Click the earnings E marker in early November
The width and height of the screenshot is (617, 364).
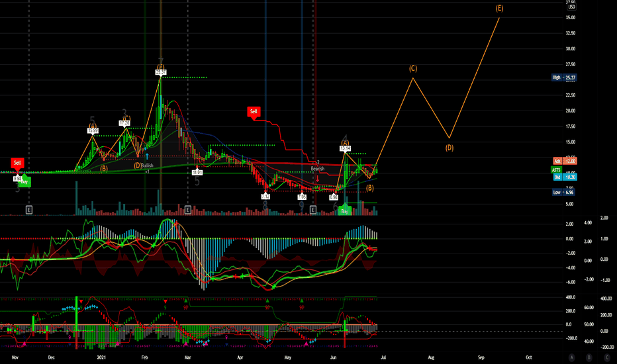(x=28, y=210)
